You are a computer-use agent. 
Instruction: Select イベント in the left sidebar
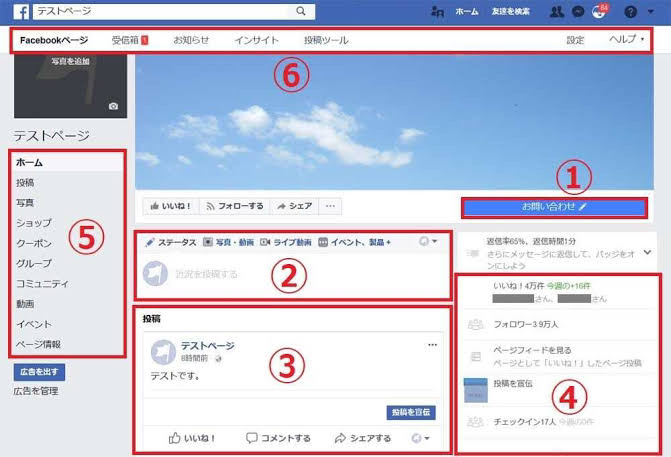point(34,324)
